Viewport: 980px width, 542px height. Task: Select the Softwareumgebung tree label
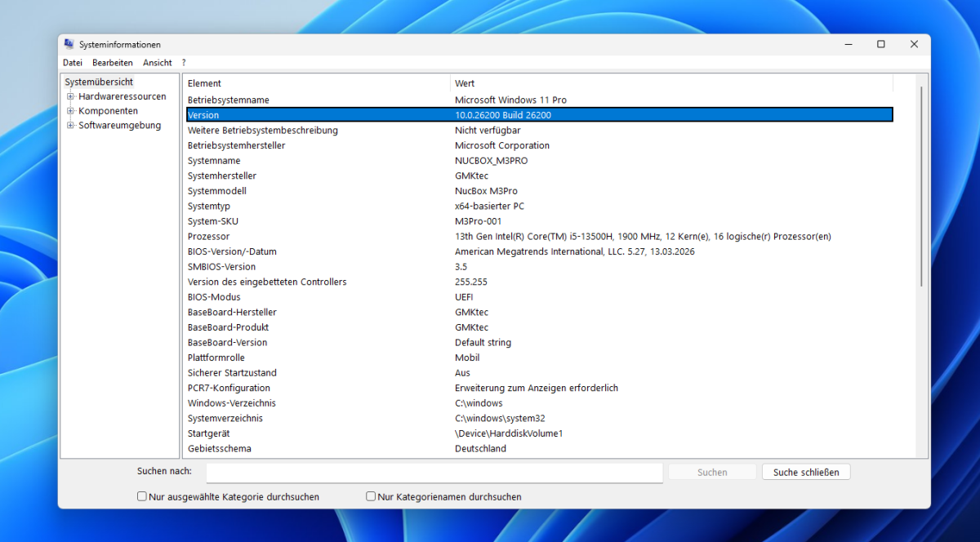click(x=120, y=126)
